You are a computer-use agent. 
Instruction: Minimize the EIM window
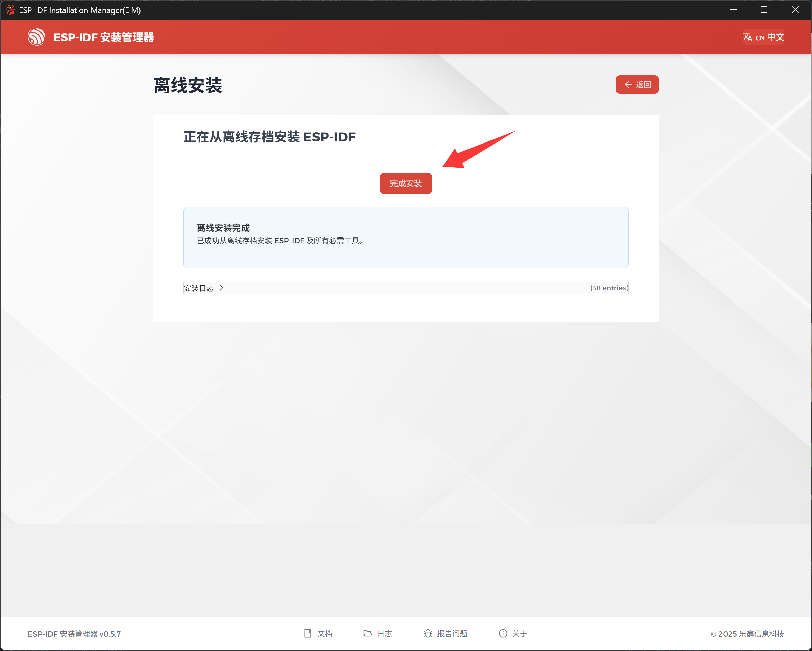733,10
